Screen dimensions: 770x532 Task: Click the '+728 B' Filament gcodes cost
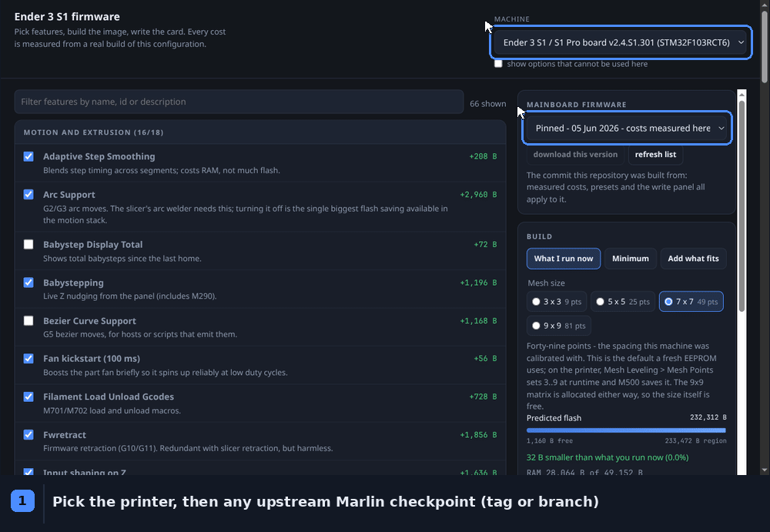[483, 396]
